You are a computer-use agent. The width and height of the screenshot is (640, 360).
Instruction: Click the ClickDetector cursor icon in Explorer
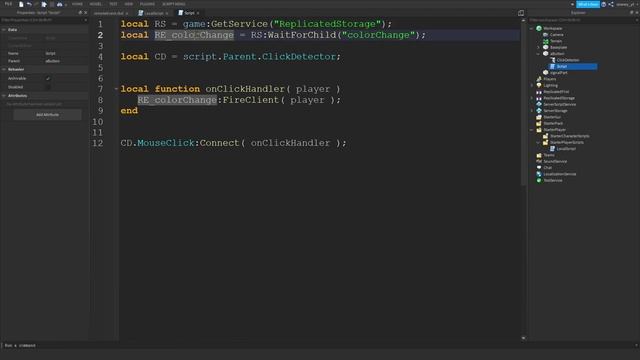tap(552, 60)
